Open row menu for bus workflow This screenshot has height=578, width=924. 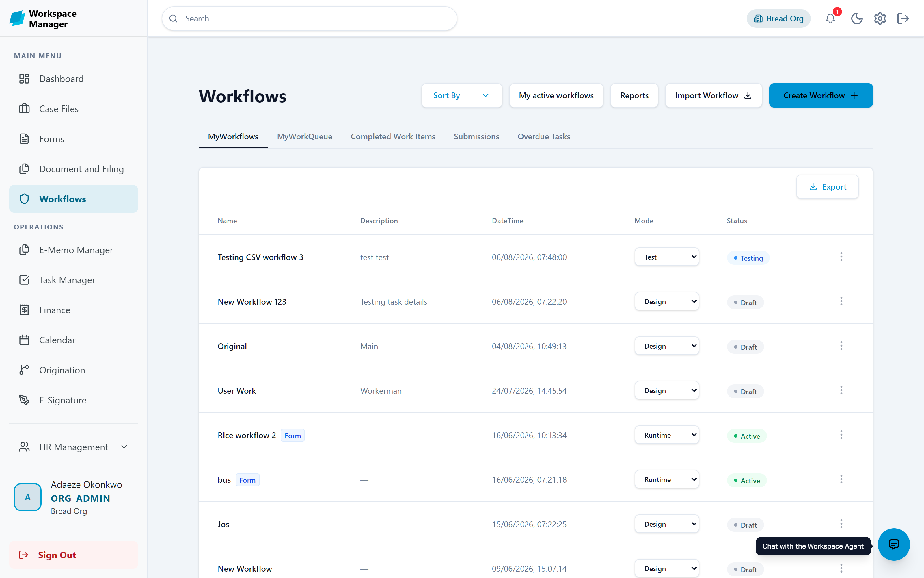841,479
